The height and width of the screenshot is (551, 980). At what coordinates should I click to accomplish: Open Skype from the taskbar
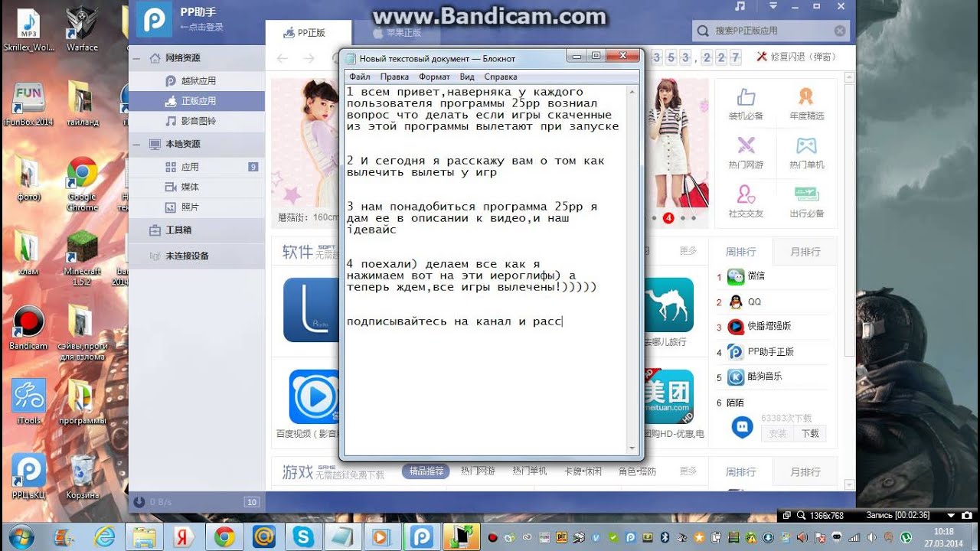[x=302, y=536]
